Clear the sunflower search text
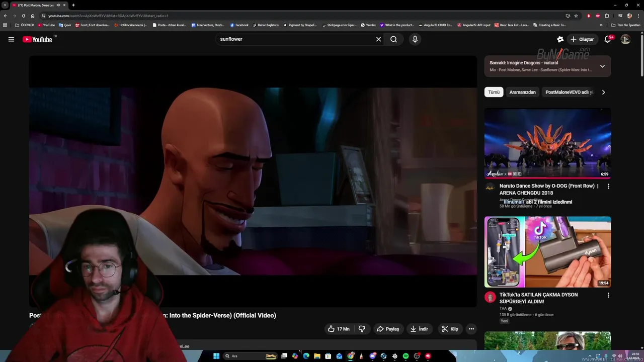Viewport: 644px width, 362px height. coord(378,39)
